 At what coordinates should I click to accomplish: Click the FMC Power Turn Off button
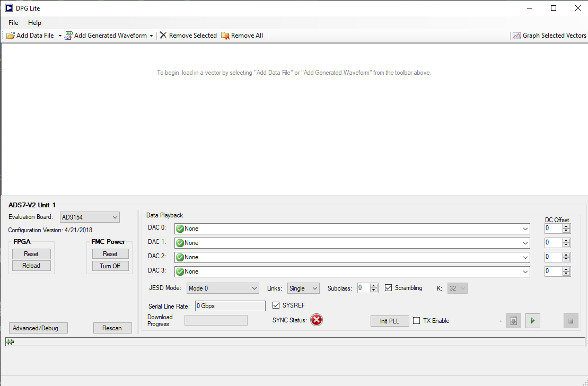point(110,266)
